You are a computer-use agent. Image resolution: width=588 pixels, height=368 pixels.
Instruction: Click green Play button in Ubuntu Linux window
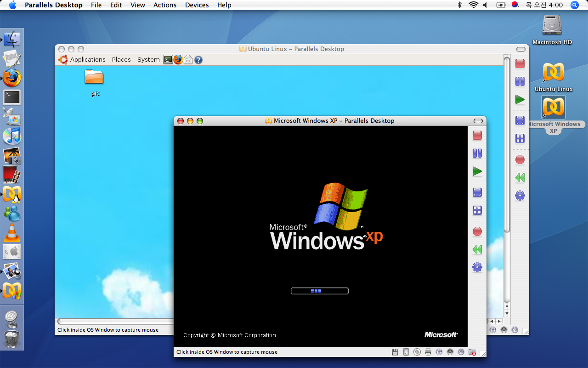520,99
